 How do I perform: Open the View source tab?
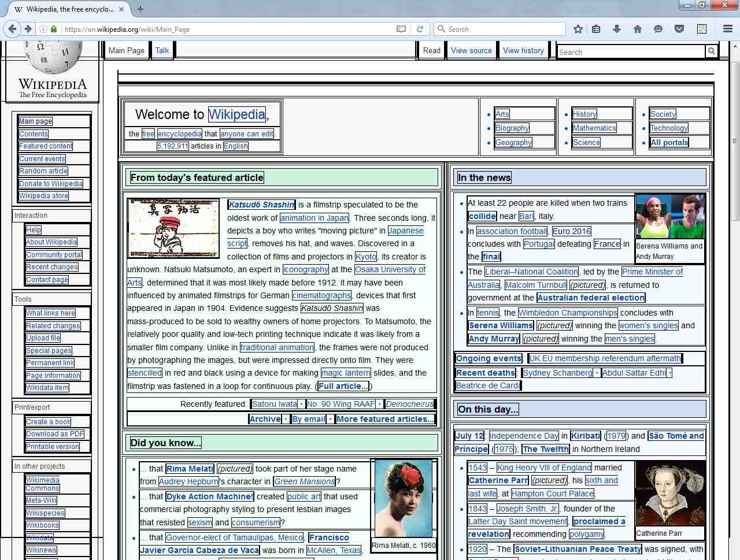[x=471, y=50]
